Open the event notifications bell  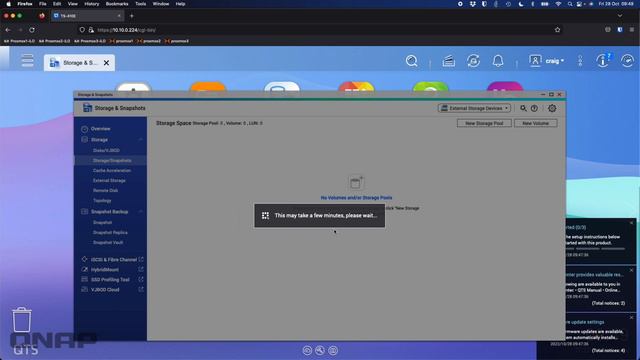pyautogui.click(x=498, y=61)
